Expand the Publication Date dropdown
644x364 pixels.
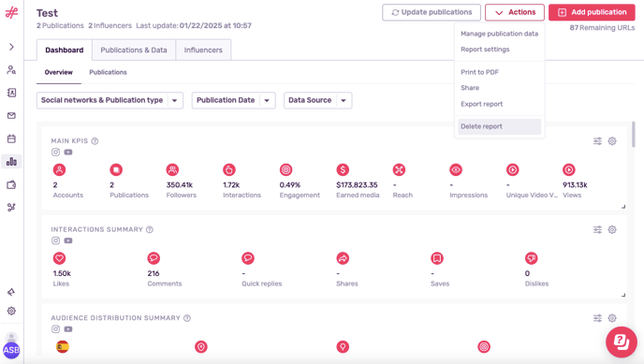(x=233, y=100)
